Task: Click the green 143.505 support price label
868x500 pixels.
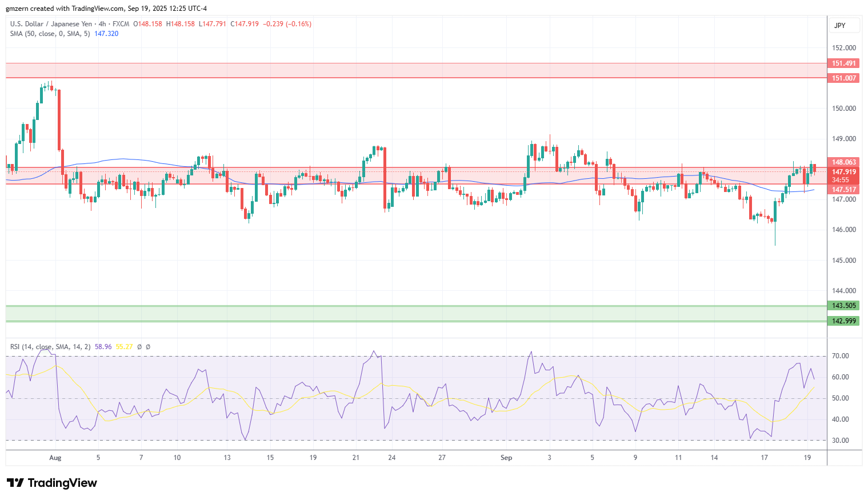Action: point(843,306)
